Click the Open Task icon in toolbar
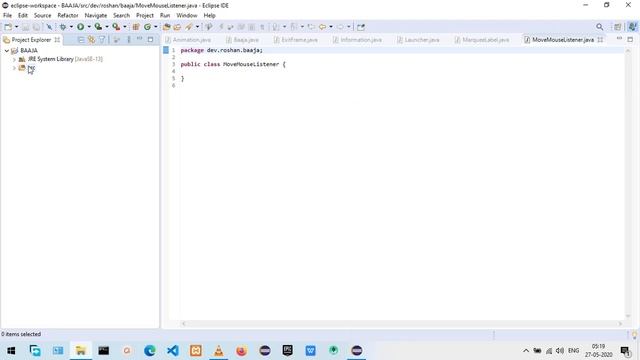 pos(177,27)
